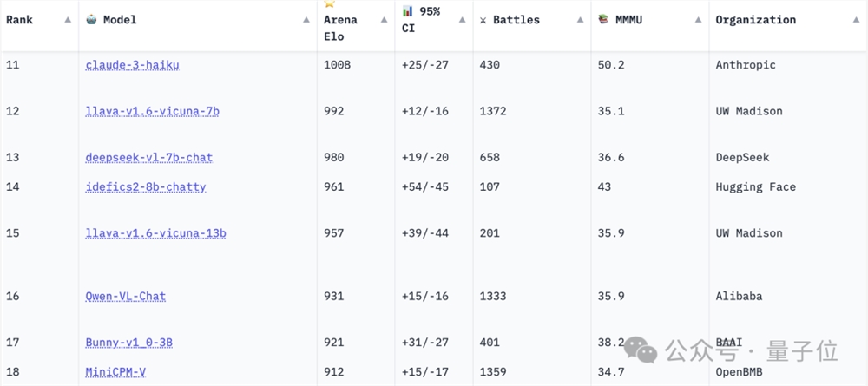Screen dimensions: 868x386
Task: Open the claude-3-haiku model link
Action: pos(132,65)
